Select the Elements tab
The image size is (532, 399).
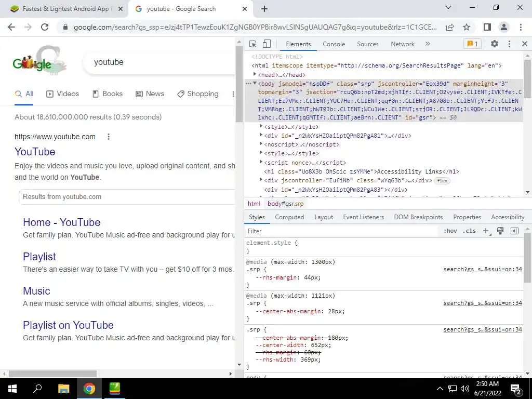click(298, 44)
